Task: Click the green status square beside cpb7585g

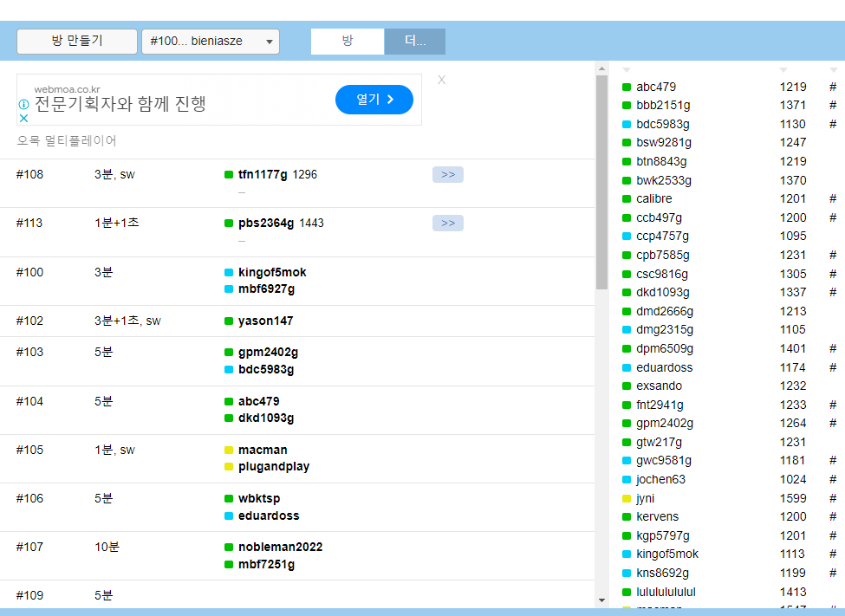Action: 627,255
